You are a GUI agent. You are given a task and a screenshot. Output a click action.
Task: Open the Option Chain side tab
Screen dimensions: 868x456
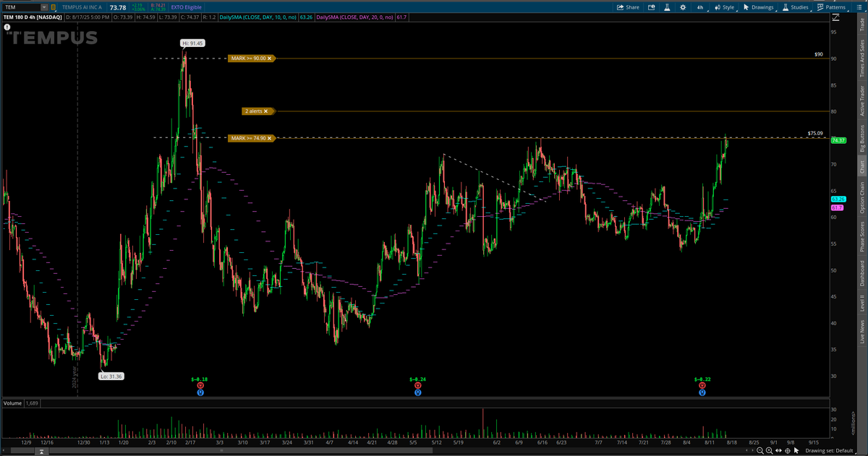click(x=861, y=197)
